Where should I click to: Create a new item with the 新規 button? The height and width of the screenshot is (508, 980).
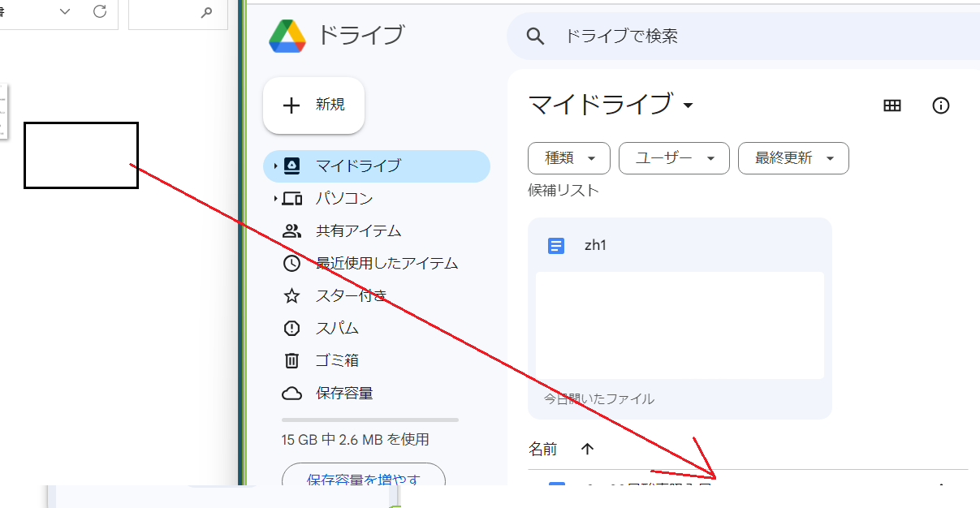point(313,105)
